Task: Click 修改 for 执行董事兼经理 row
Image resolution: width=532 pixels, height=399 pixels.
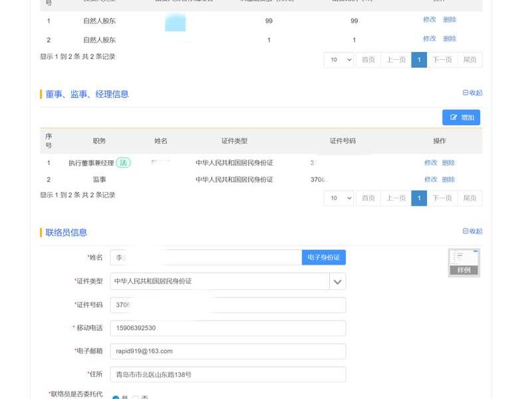Action: pyautogui.click(x=430, y=163)
